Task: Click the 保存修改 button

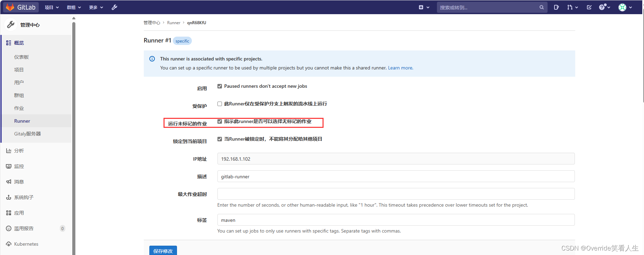Action: [163, 251]
